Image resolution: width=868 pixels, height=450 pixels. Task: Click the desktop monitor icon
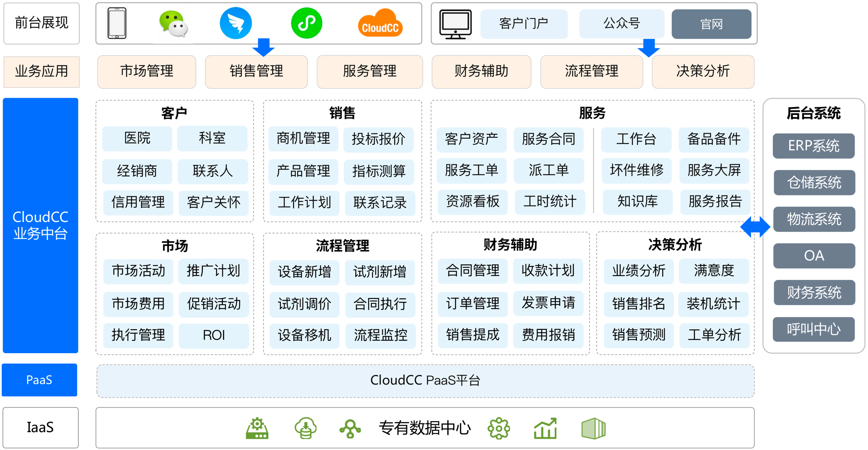pos(455,24)
